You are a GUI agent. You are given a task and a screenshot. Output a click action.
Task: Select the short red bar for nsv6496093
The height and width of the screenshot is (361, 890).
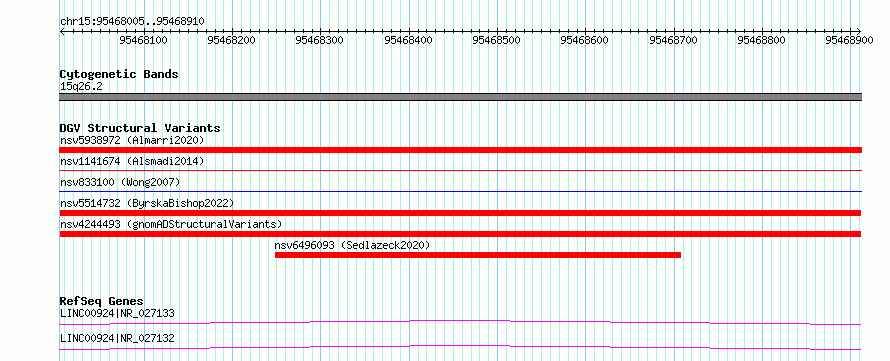[478, 255]
